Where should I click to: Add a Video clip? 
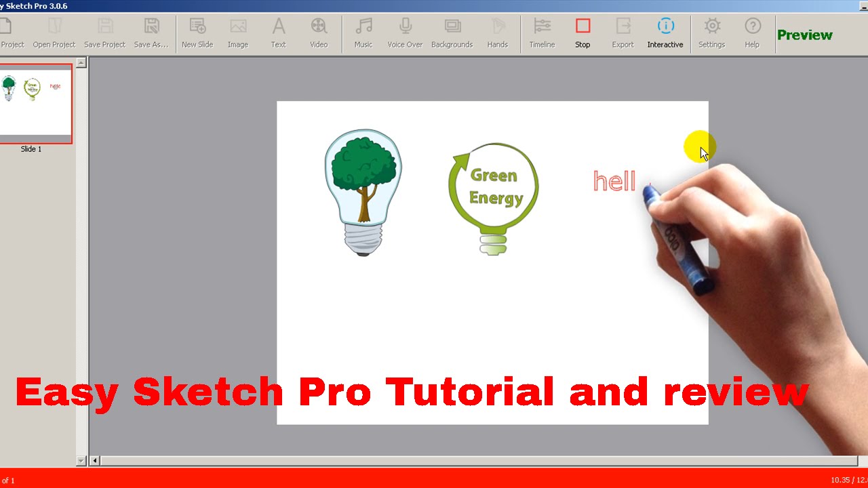click(319, 33)
